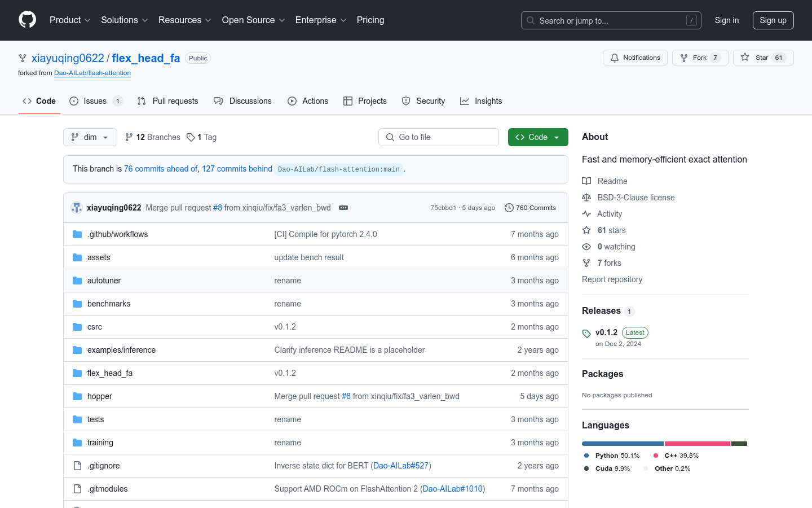Click Sign in link
Viewport: 812px width, 508px height.
(726, 20)
